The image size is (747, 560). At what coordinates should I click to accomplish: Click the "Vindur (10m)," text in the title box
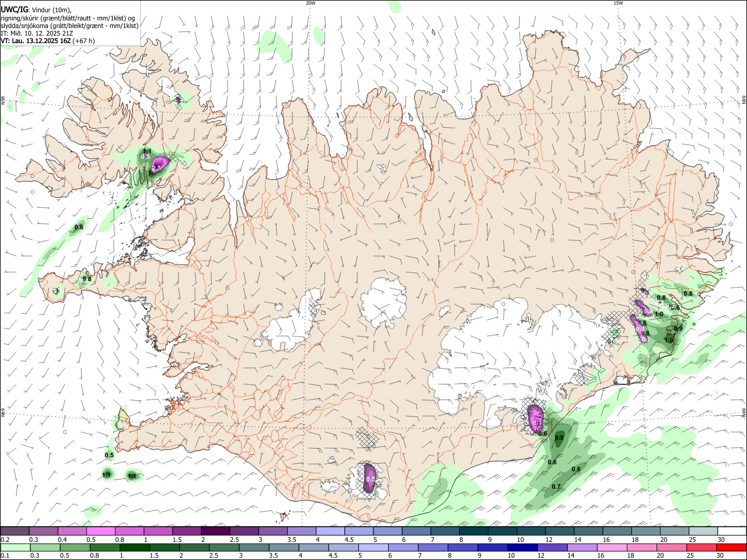51,10
